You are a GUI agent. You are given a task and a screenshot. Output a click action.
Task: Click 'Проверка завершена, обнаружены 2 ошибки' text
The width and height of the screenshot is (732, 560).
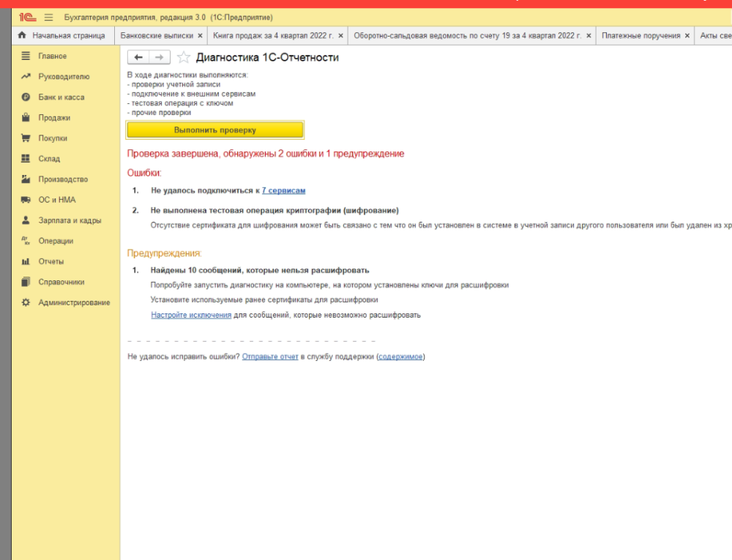point(266,154)
